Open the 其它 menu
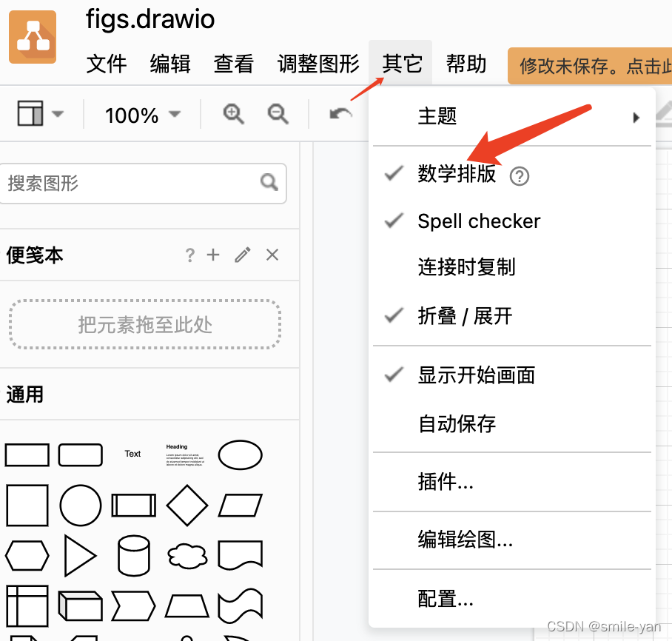 [402, 64]
